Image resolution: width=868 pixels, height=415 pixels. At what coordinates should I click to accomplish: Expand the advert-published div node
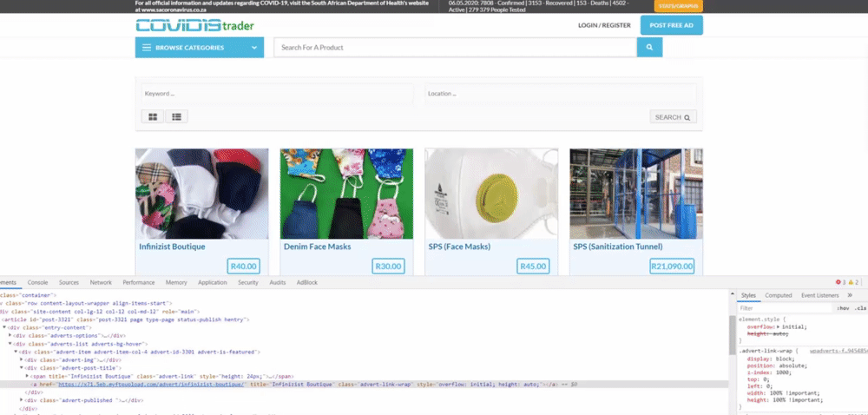click(x=22, y=400)
